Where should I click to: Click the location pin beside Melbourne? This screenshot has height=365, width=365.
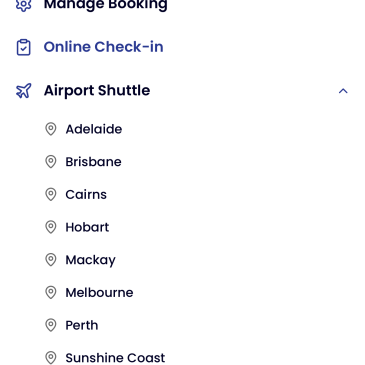pyautogui.click(x=51, y=293)
